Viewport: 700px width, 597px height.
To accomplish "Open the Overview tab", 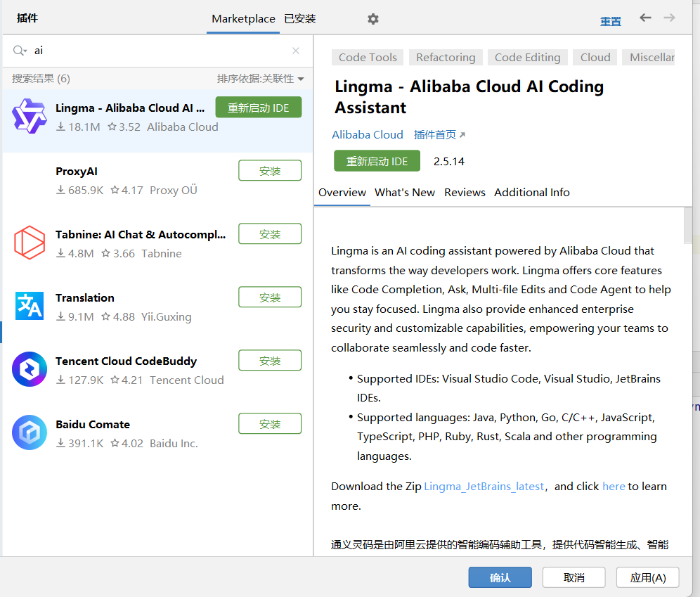I will point(342,193).
